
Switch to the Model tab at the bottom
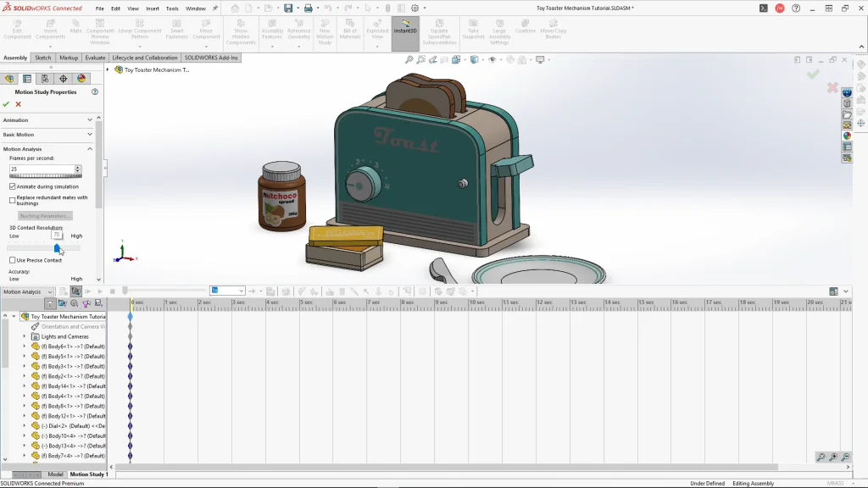pos(55,474)
